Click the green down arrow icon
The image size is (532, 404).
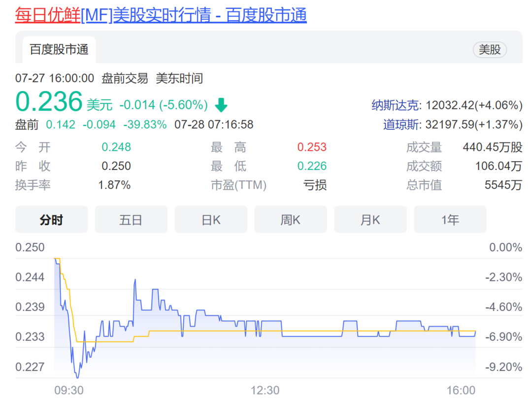coord(221,105)
